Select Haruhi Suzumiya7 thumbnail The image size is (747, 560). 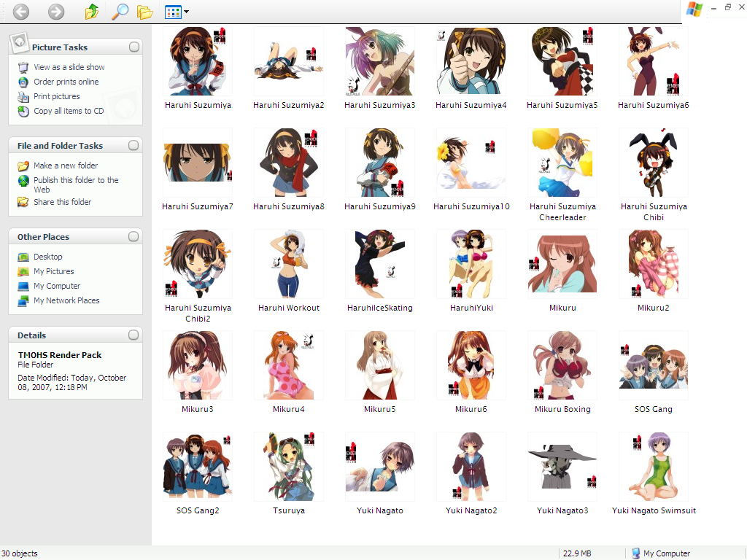(198, 163)
